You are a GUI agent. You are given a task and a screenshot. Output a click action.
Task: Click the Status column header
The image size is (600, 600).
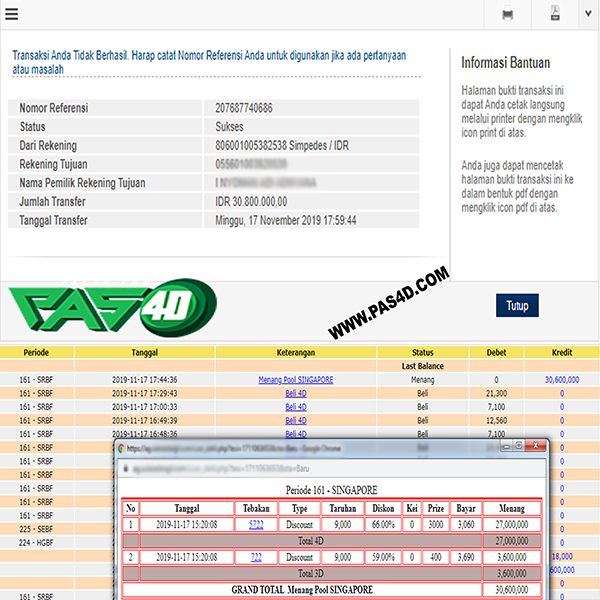click(422, 352)
